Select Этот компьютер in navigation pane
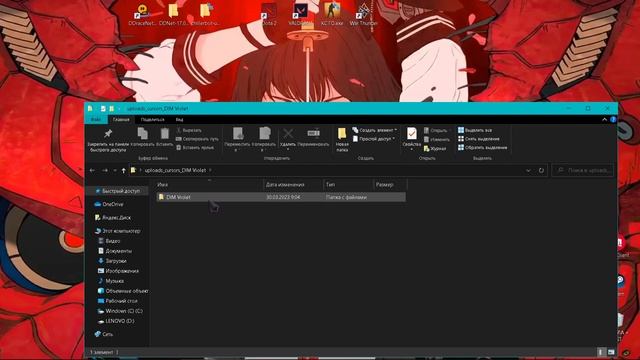The height and width of the screenshot is (360, 640). click(x=118, y=231)
